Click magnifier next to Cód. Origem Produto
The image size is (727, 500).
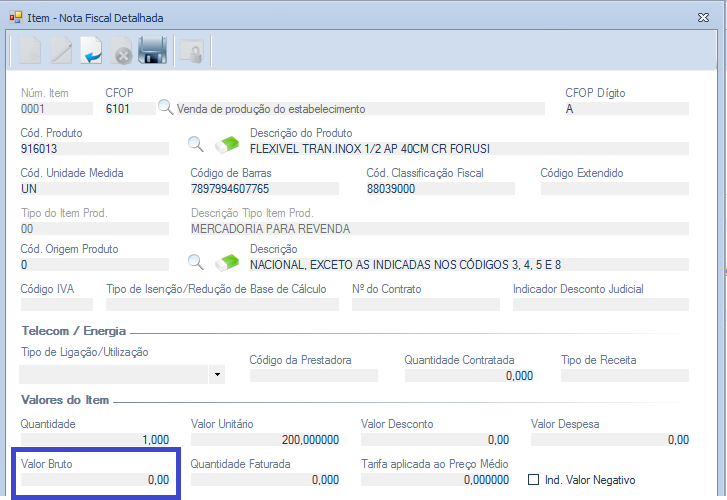196,264
